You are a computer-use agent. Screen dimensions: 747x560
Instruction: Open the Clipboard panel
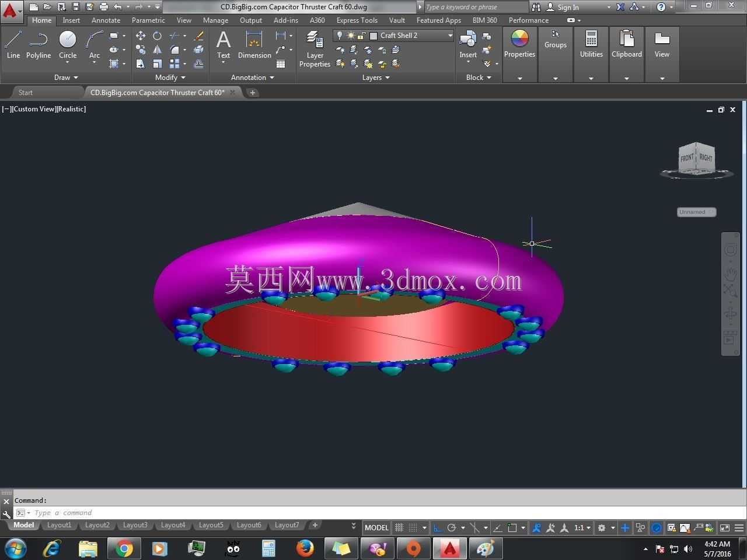pyautogui.click(x=627, y=45)
